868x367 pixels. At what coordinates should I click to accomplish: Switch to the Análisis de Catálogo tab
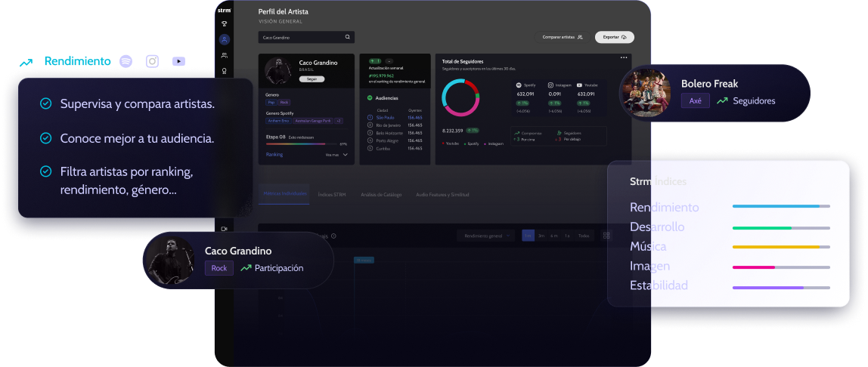[x=381, y=195]
